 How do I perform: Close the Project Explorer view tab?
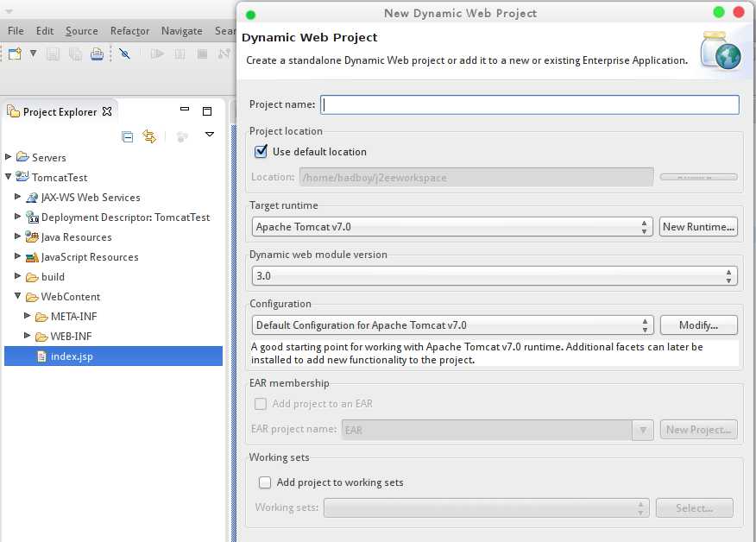click(x=107, y=111)
